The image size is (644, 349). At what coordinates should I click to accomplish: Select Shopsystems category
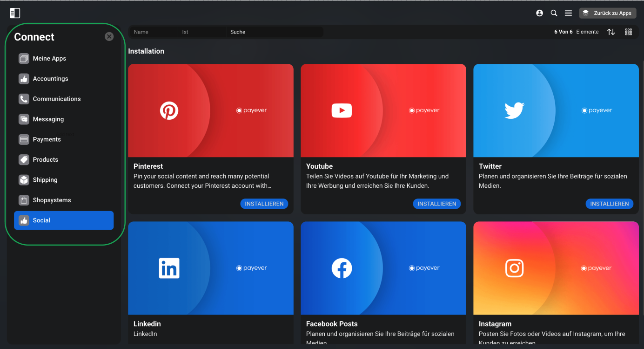[x=64, y=200]
